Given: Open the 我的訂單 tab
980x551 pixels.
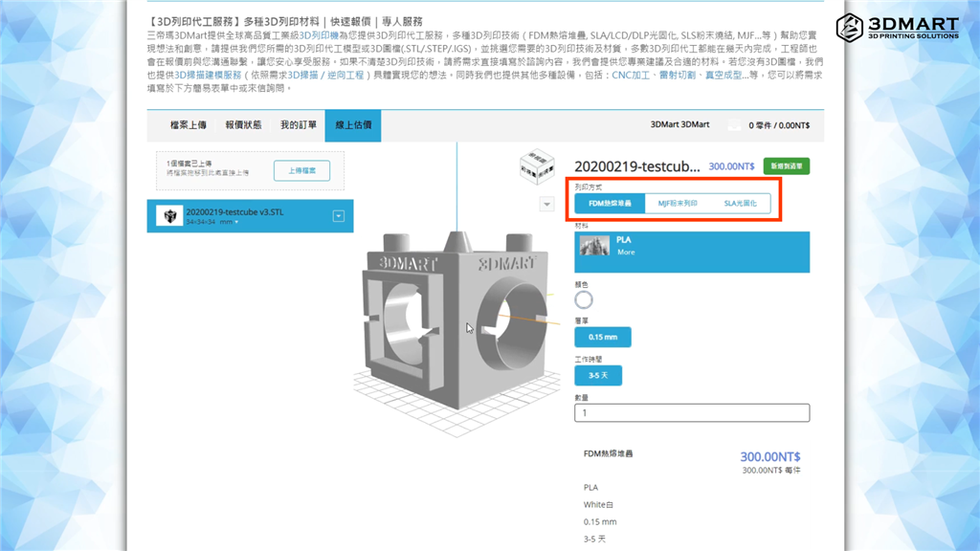Looking at the screenshot, I should pyautogui.click(x=298, y=125).
